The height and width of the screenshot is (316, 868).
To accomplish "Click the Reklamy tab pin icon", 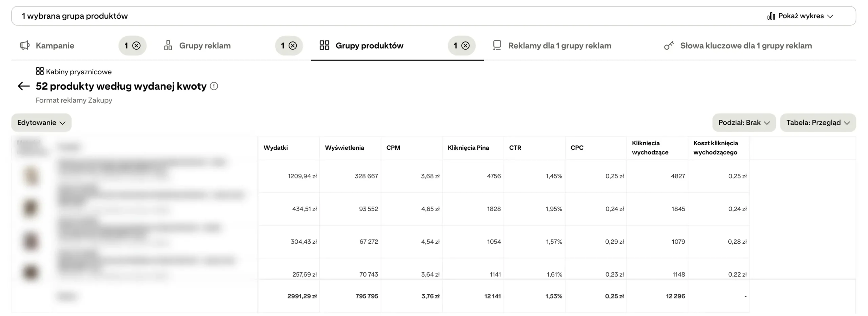I will (x=497, y=45).
